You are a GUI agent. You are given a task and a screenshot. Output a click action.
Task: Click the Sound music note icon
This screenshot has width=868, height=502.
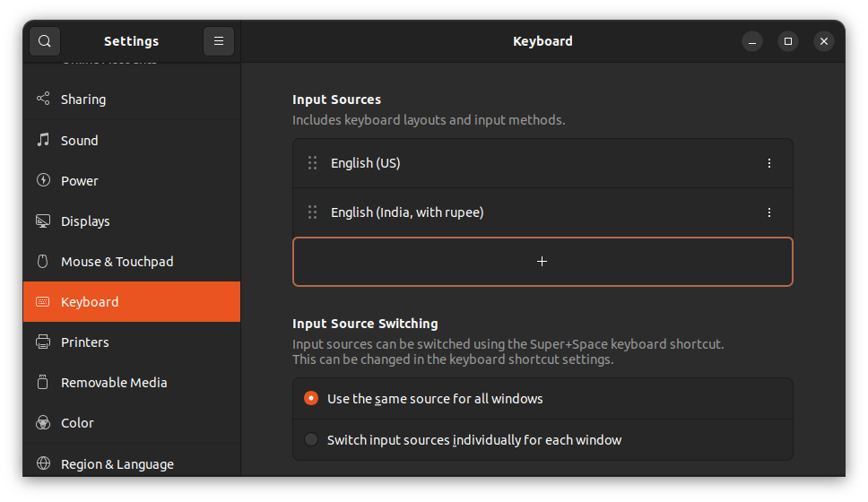(x=43, y=140)
